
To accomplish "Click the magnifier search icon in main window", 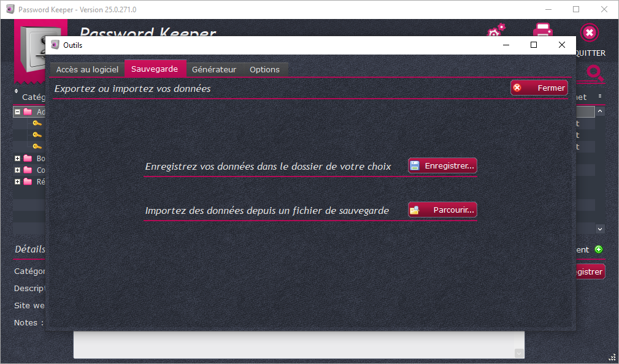I will [x=594, y=74].
